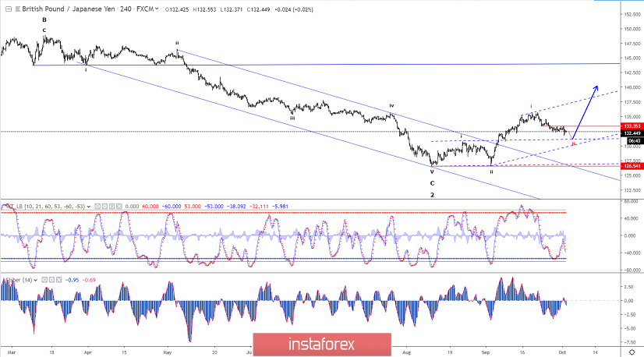Remove the Fisher (14) indicator with its X icon
Image resolution: width=644 pixels, height=357 pixels.
(x=58, y=280)
